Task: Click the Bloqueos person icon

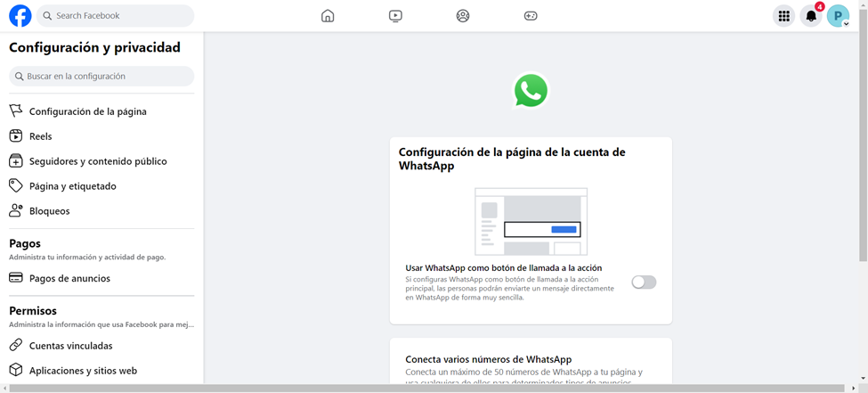Action: 15,210
